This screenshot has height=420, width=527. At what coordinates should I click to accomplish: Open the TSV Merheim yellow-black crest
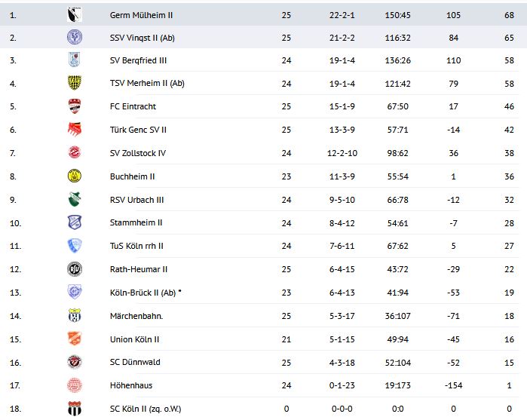75,84
